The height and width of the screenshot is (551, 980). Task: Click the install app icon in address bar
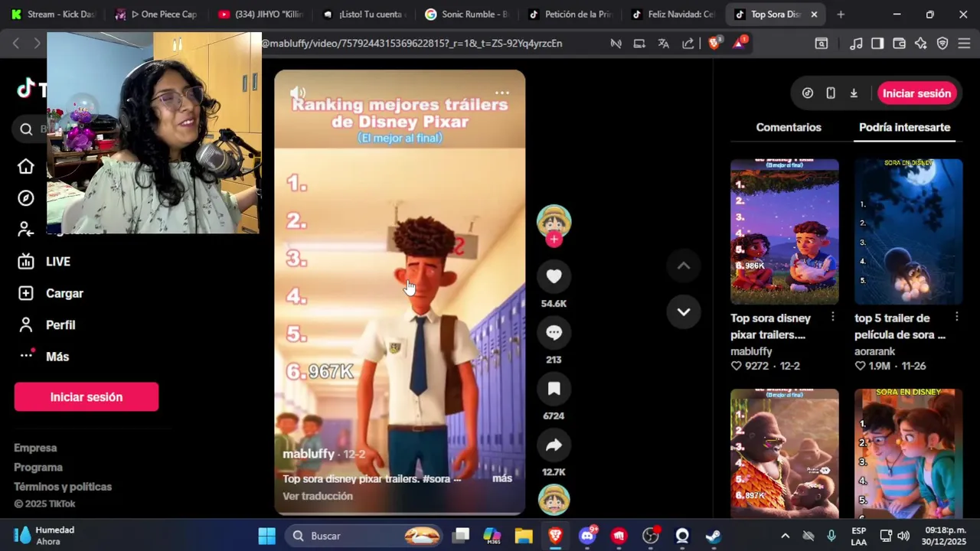[639, 44]
